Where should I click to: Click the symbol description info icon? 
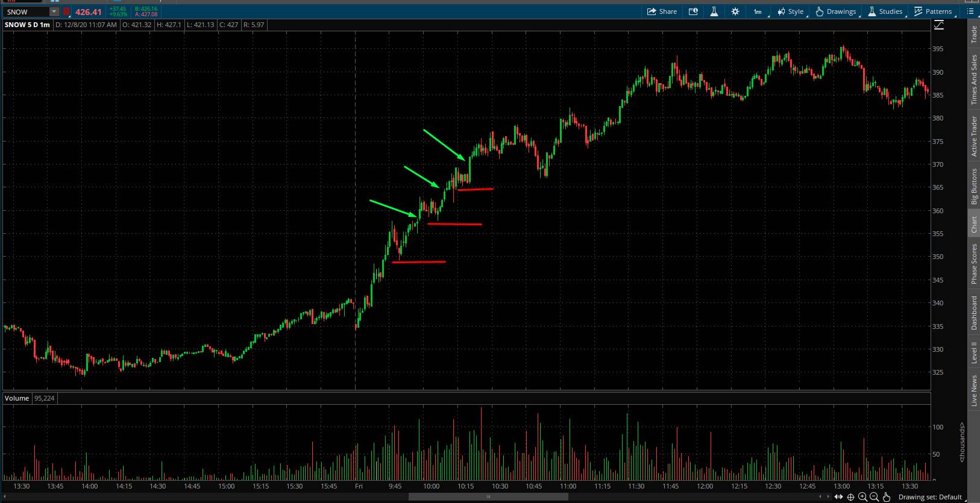click(x=693, y=11)
